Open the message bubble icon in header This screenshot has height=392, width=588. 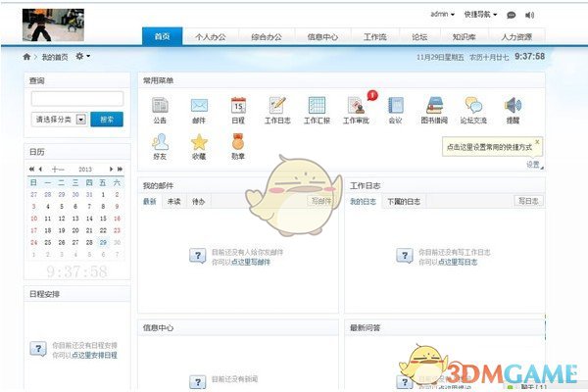(511, 15)
